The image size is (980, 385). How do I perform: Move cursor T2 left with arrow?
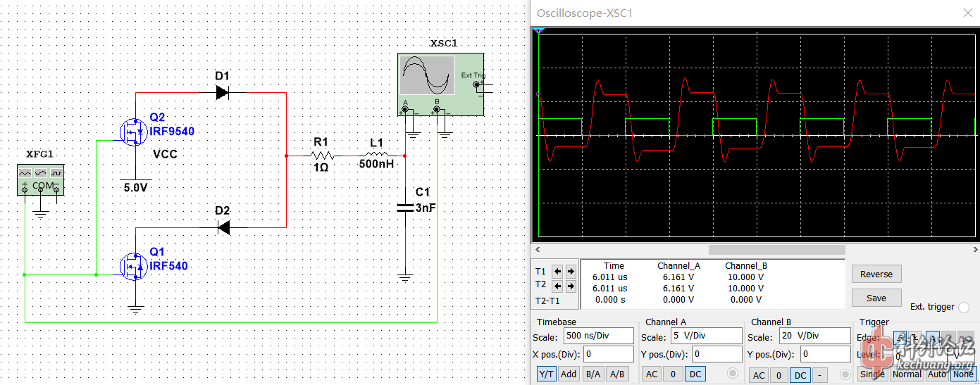coord(557,286)
